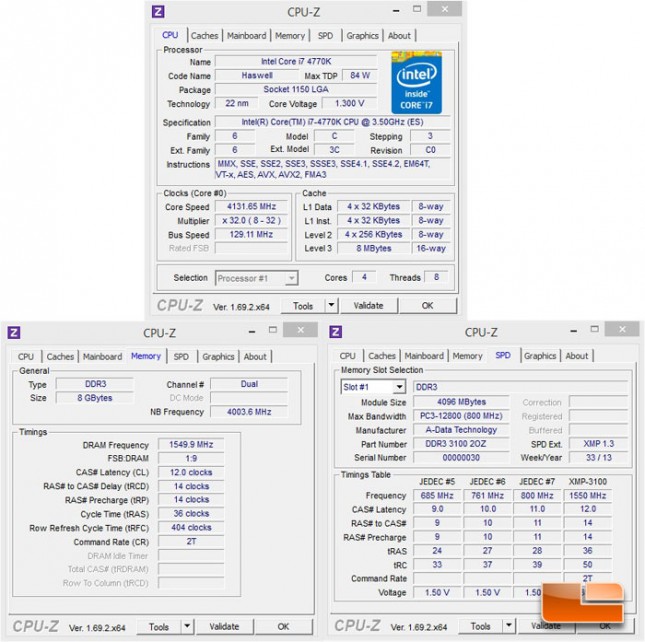
Task: Maximize the CPU tab window
Action: (x=417, y=9)
